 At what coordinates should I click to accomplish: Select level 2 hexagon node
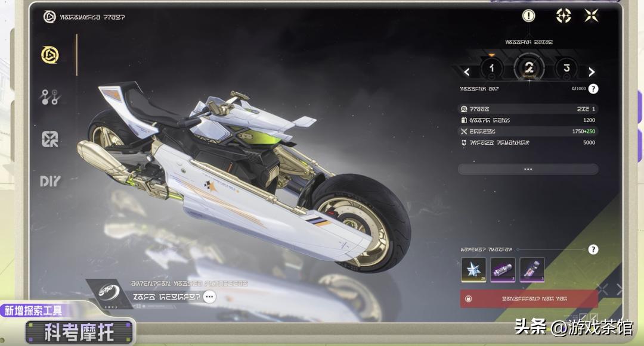[529, 68]
